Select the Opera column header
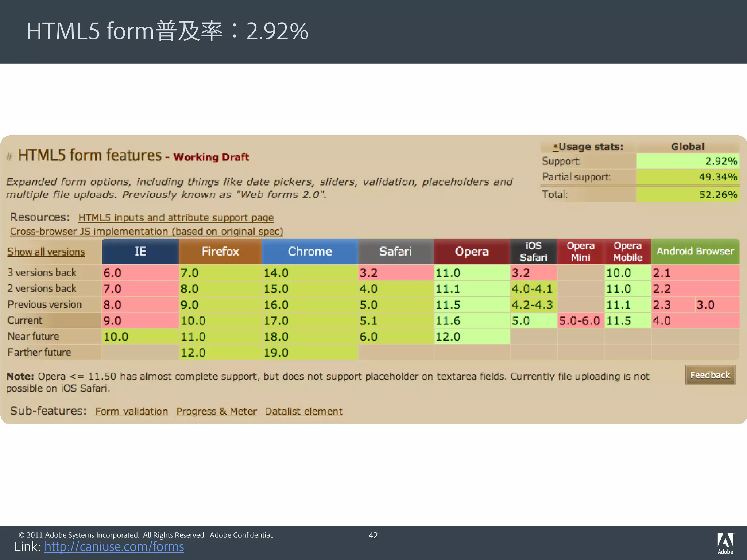Viewport: 747px width, 560px height. coord(472,252)
